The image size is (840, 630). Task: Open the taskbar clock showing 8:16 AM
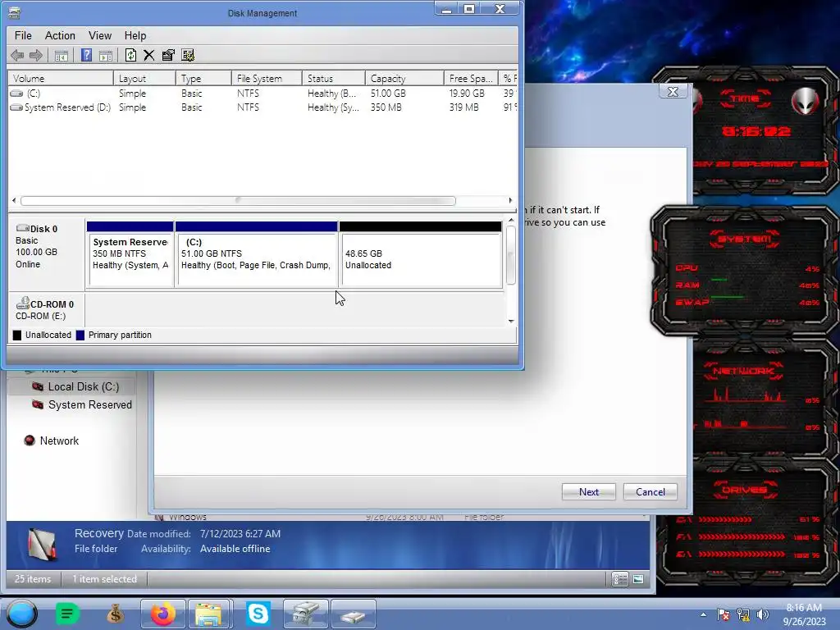(x=804, y=614)
